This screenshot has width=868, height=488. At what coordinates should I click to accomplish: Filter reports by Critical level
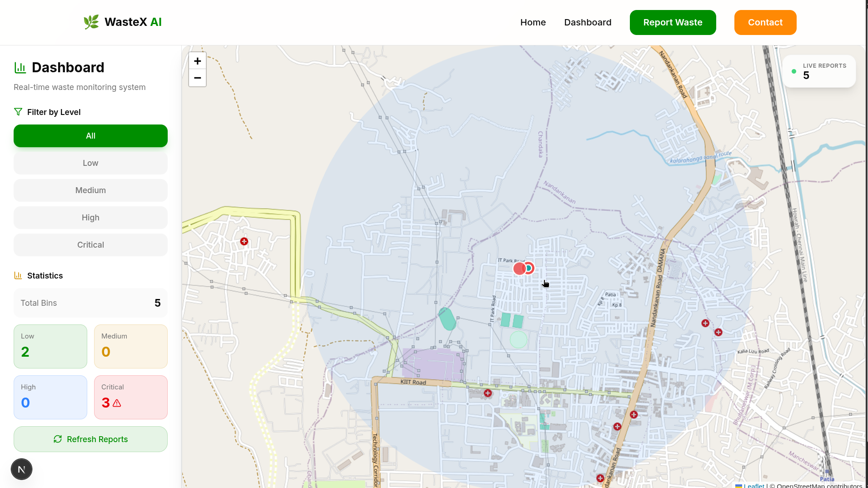tap(90, 245)
